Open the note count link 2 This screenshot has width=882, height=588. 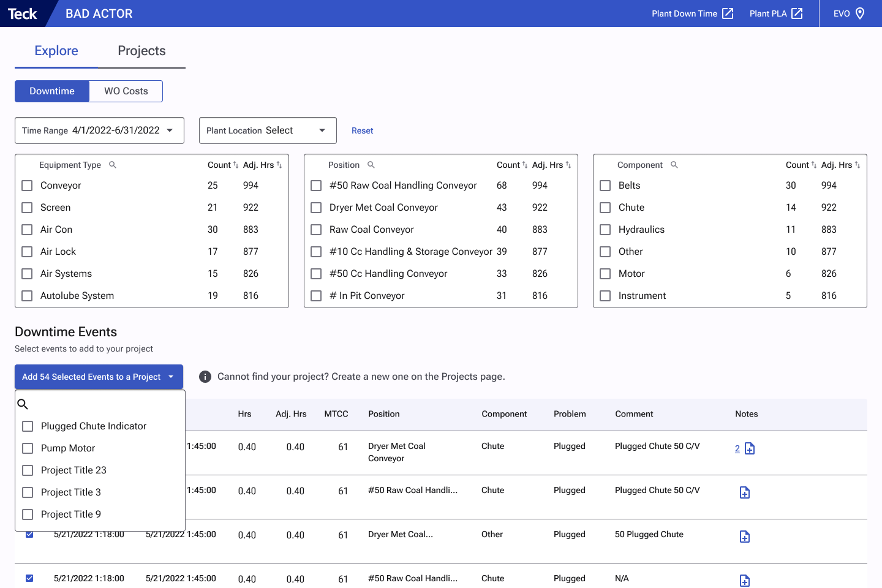click(737, 449)
